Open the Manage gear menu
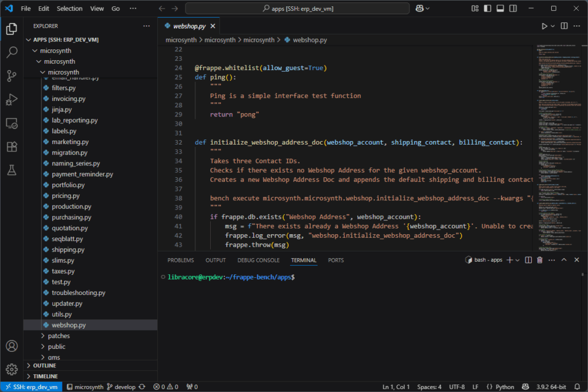Image resolution: width=588 pixels, height=392 pixels. click(11, 370)
